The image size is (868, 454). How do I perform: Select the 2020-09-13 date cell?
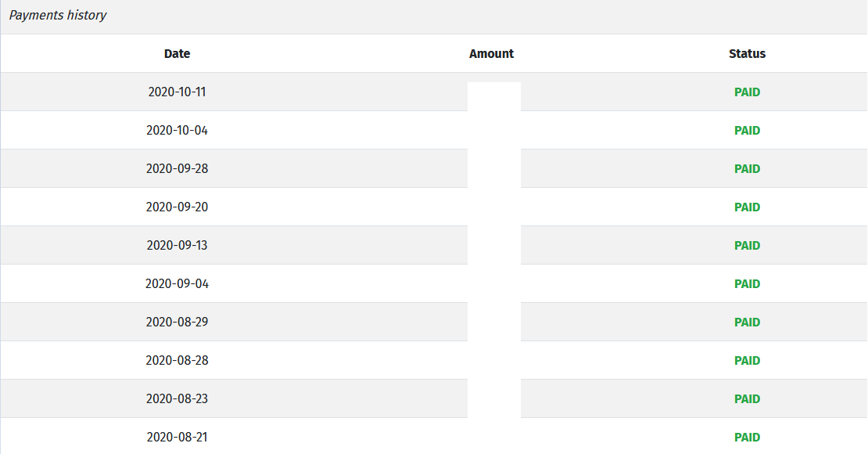177,245
